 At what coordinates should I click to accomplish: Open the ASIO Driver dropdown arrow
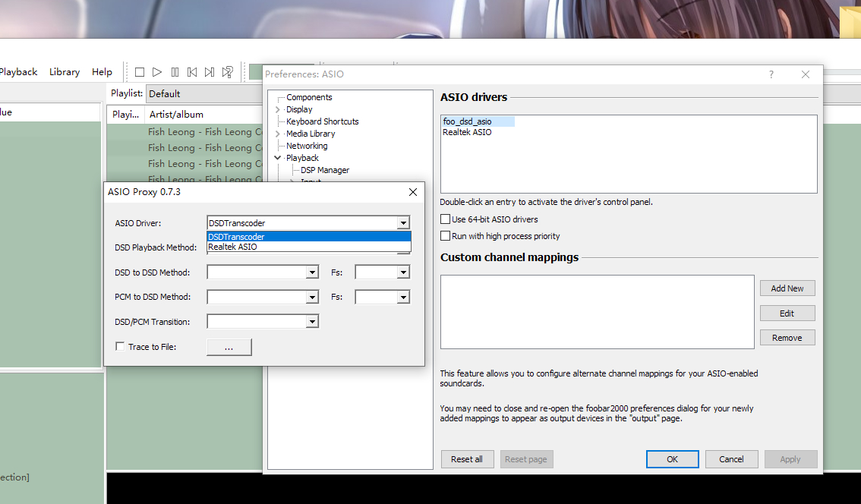click(x=404, y=223)
